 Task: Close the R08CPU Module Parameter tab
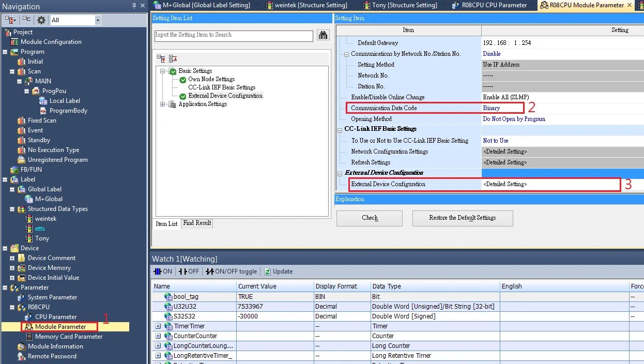(630, 5)
